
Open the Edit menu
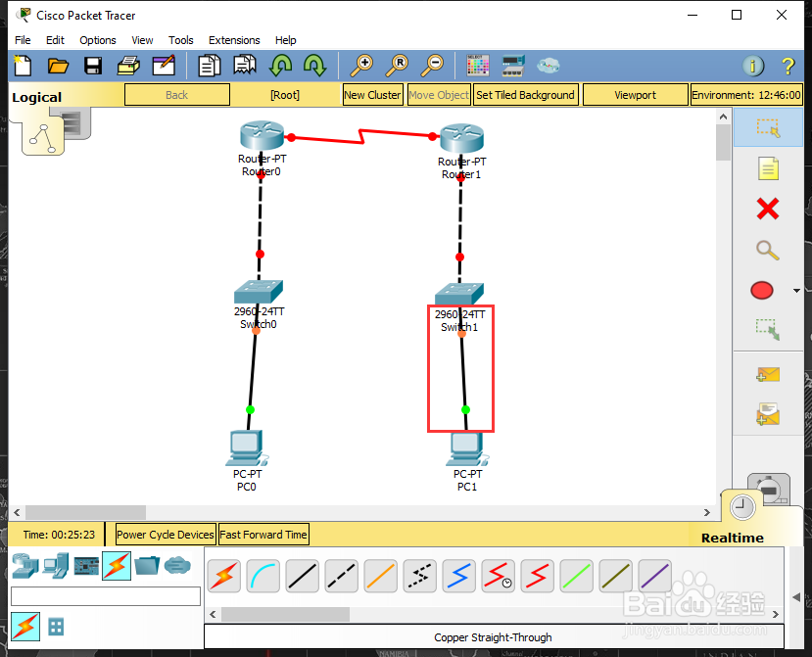(55, 40)
